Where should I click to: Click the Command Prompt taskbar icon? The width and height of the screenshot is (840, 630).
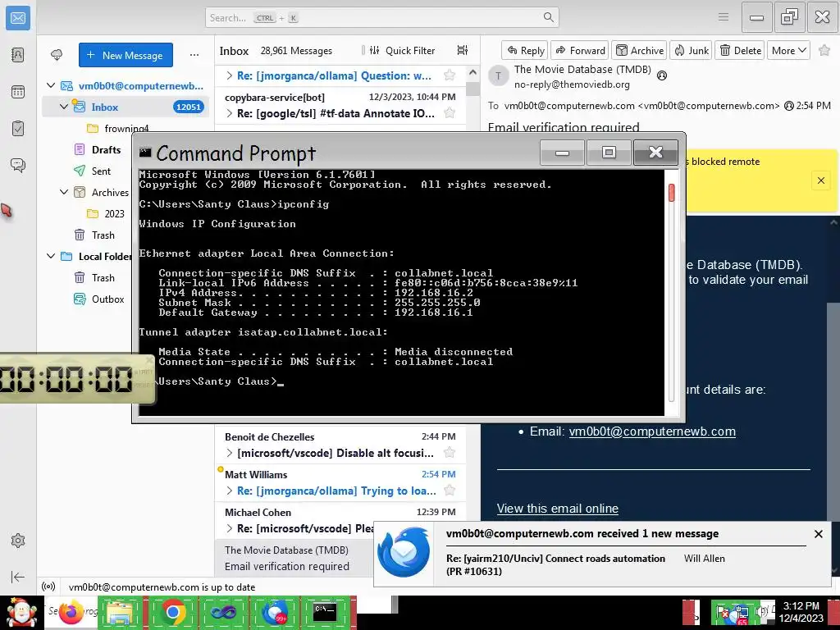[x=325, y=612]
